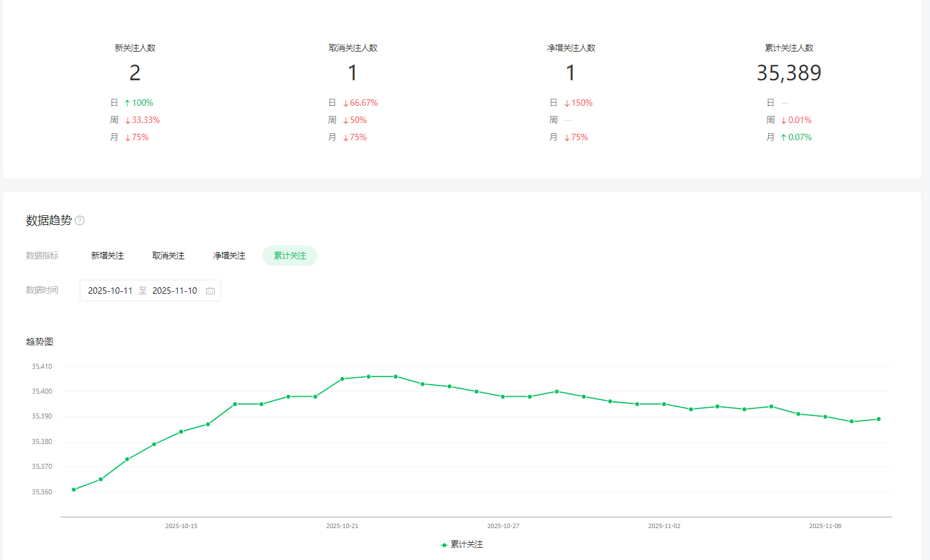Click the 2025-10-27 x-axis label
The width and height of the screenshot is (930, 560).
tap(503, 526)
